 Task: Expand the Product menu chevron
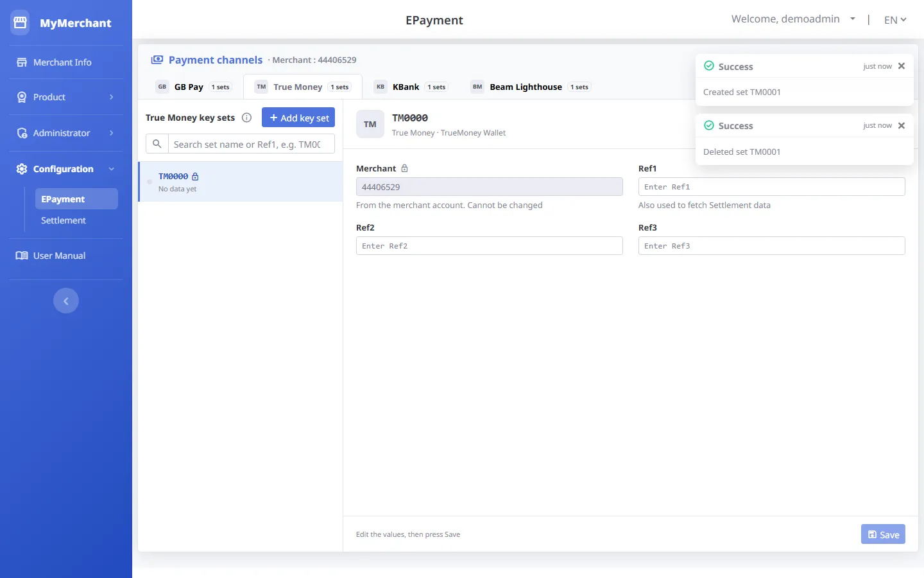(x=112, y=97)
